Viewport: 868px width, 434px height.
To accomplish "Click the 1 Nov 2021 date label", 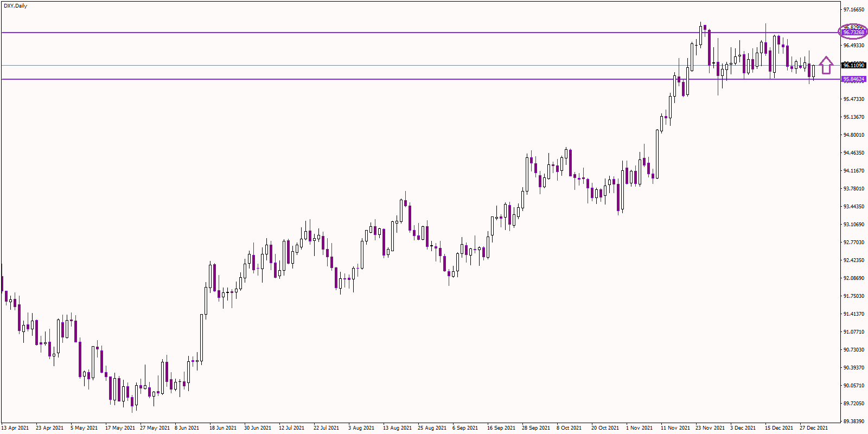I will click(x=639, y=428).
